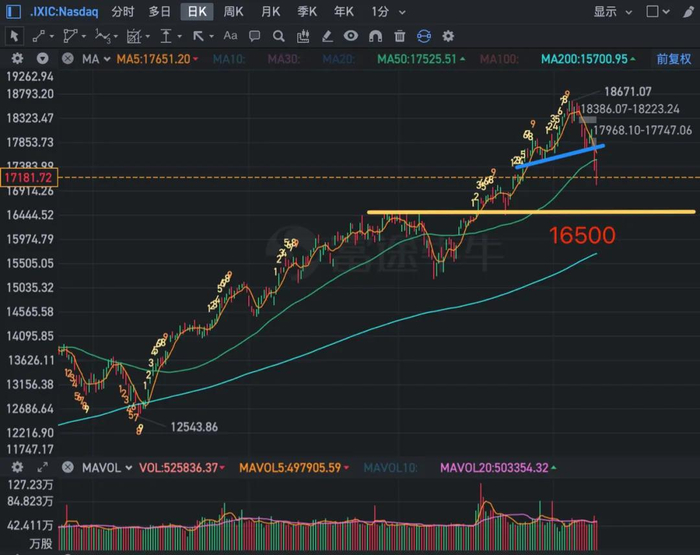The height and width of the screenshot is (555, 700).
Task: Expand the volume panel with diagonal arrows
Action: tap(42, 467)
